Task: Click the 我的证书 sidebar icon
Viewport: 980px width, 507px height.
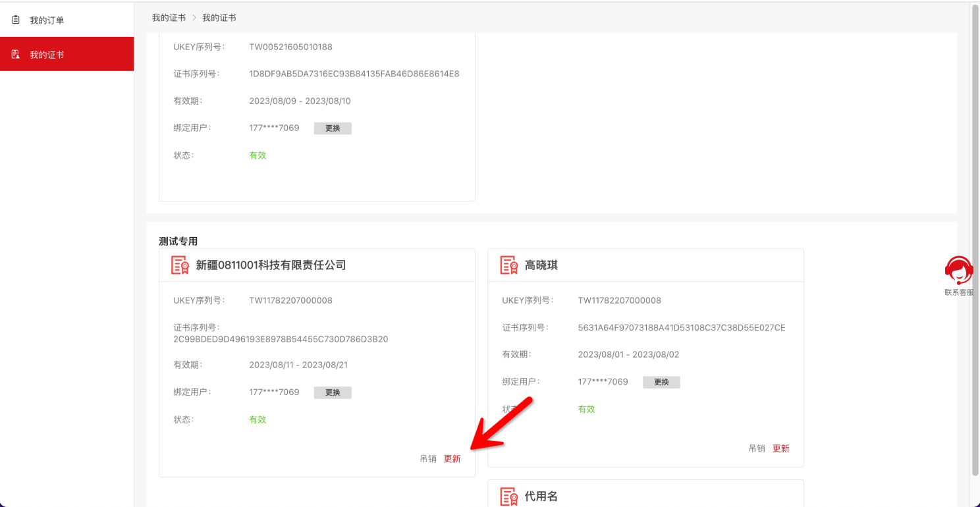Action: (16, 55)
